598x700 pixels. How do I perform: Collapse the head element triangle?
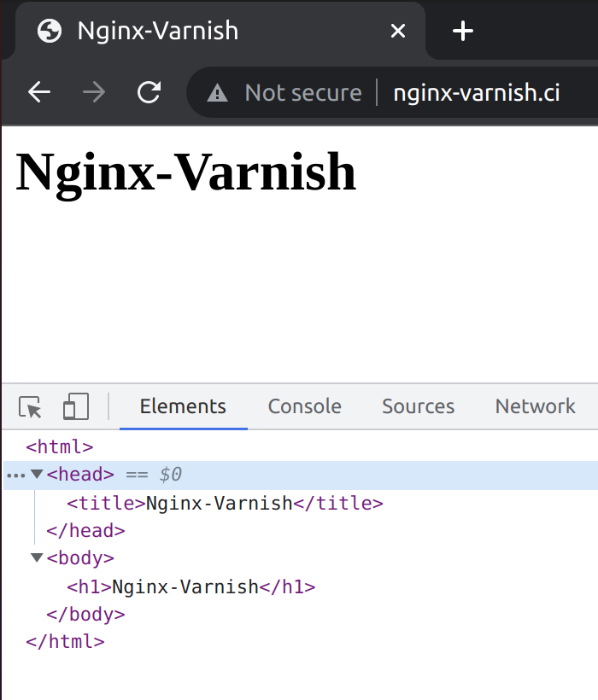point(37,474)
